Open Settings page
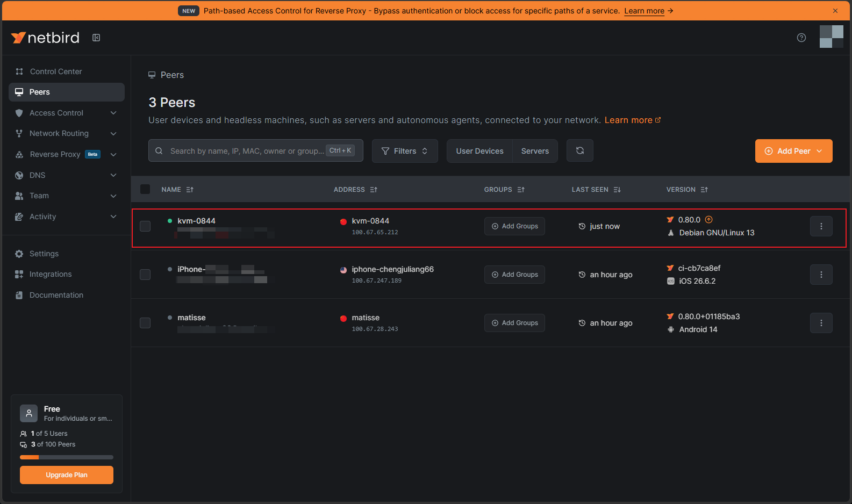Screen dimensions: 852x504 click(x=67, y=254)
